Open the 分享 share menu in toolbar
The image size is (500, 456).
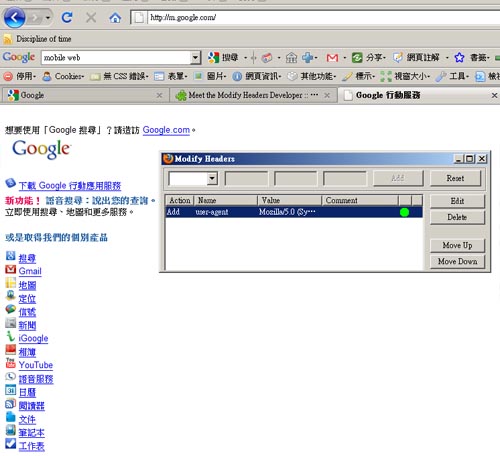369,58
